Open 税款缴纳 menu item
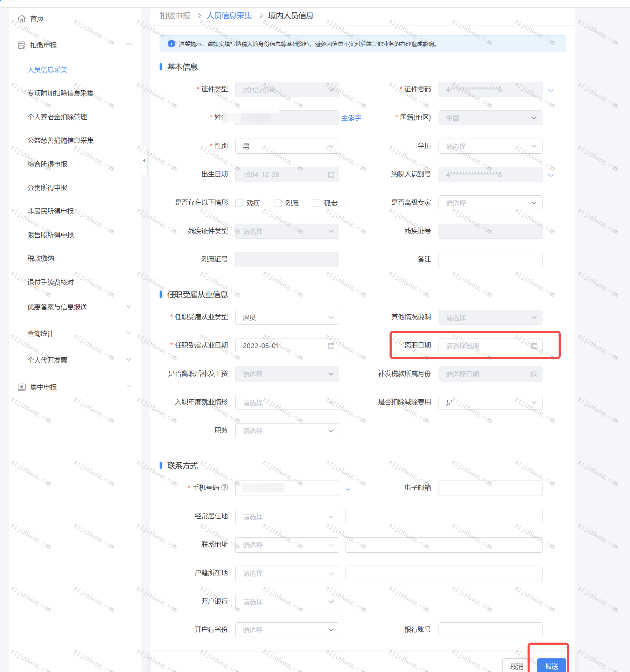The width and height of the screenshot is (630, 672). 41,258
